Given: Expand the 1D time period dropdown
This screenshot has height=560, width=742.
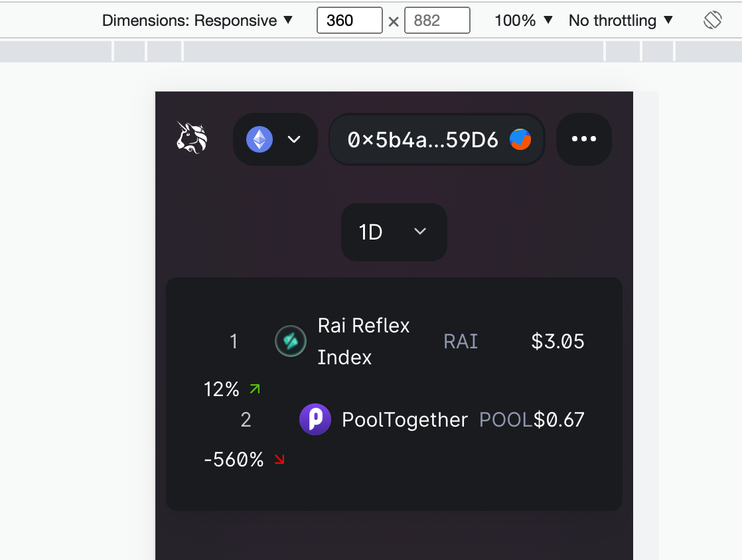Looking at the screenshot, I should 394,232.
